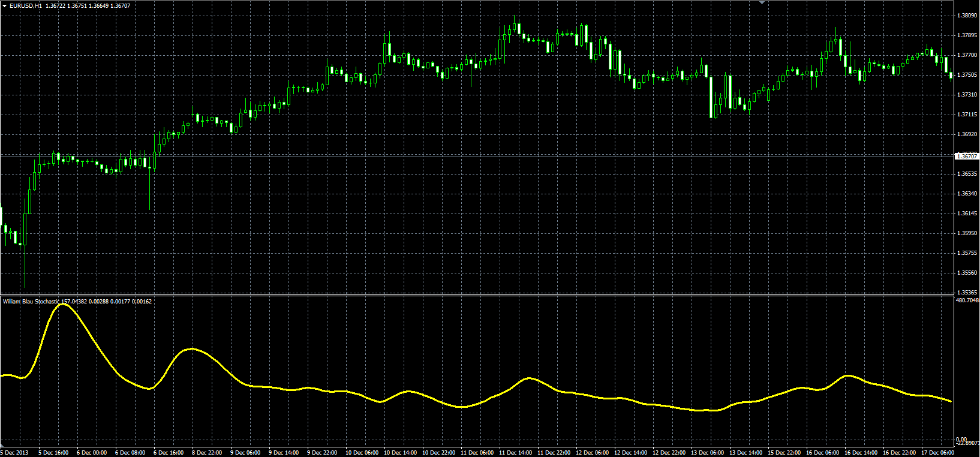
Task: Click the 6 Dec 00:00 time label
Action: [92, 453]
